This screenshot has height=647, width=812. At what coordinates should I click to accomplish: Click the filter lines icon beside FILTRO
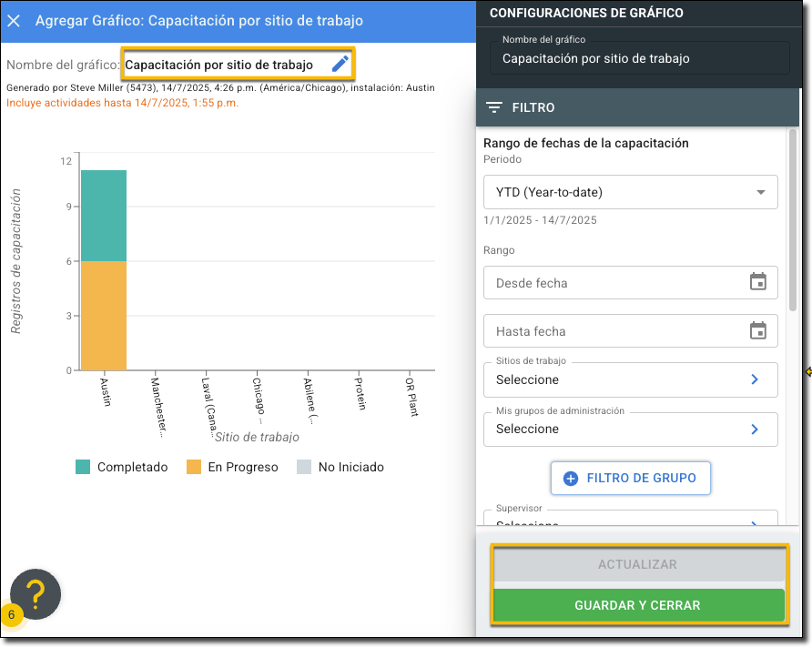(494, 107)
